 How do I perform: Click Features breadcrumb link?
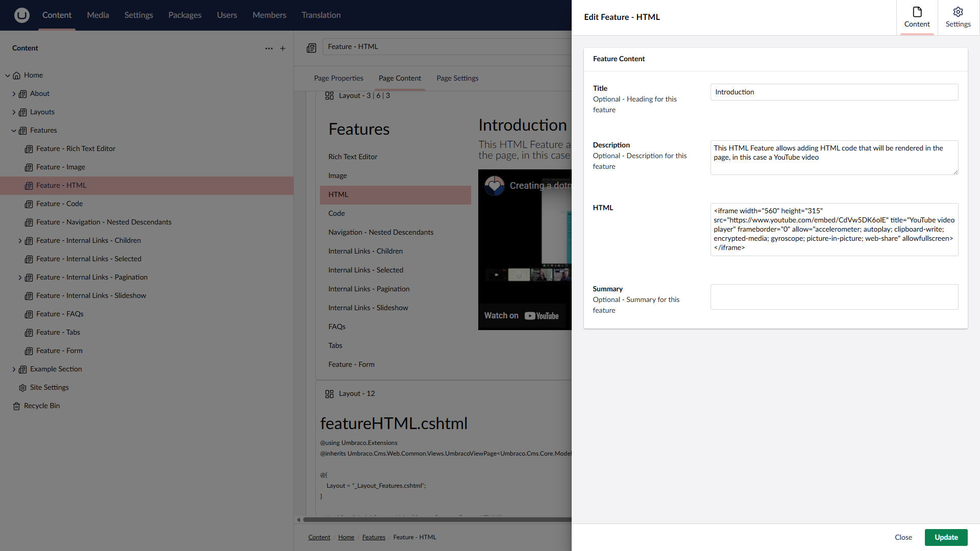click(x=374, y=537)
